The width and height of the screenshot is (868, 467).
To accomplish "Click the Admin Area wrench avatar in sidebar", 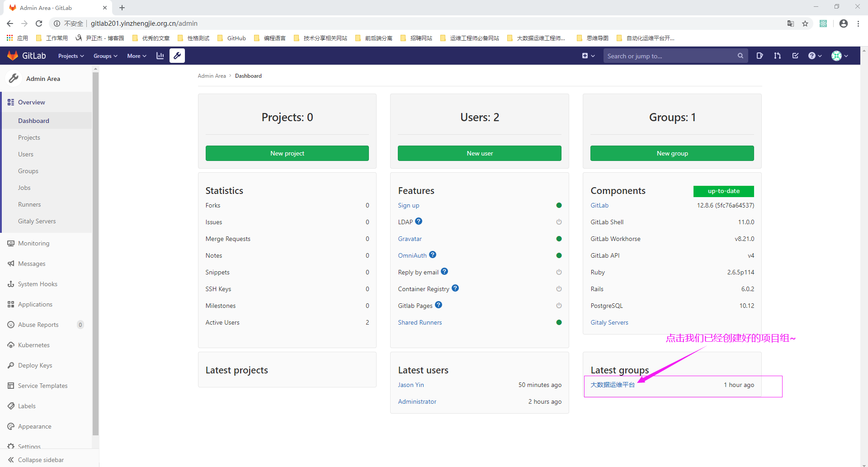I will [x=14, y=78].
